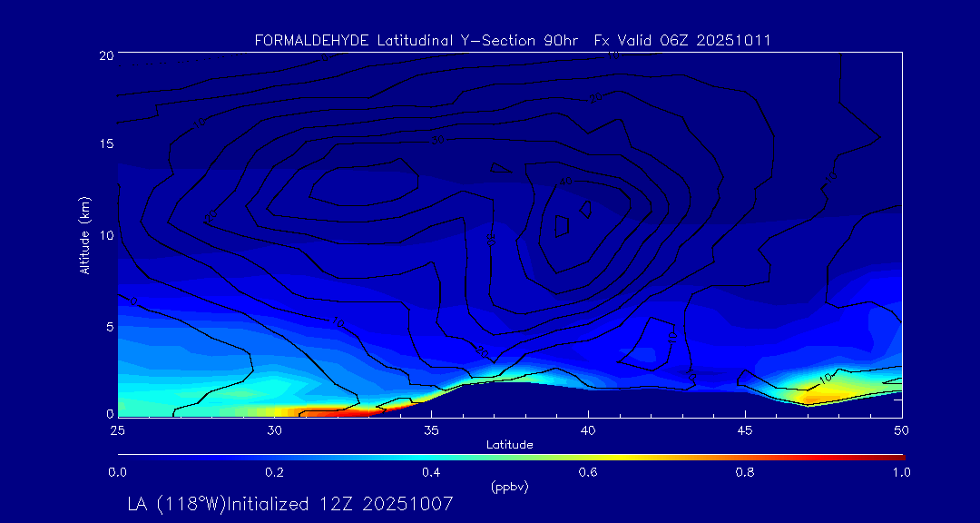Select colorbar value label 0.8
The width and height of the screenshot is (980, 523).
pyautogui.click(x=745, y=472)
